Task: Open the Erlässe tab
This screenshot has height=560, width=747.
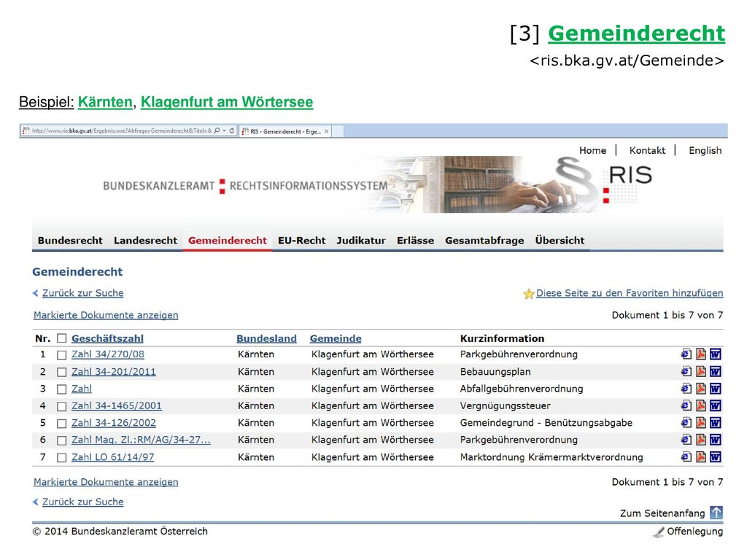Action: tap(415, 241)
